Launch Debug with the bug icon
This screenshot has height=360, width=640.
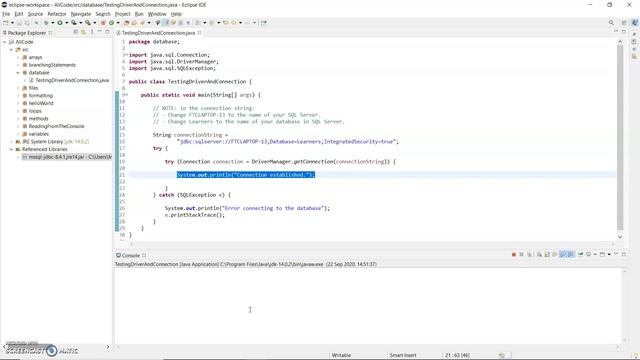pyautogui.click(x=46, y=23)
